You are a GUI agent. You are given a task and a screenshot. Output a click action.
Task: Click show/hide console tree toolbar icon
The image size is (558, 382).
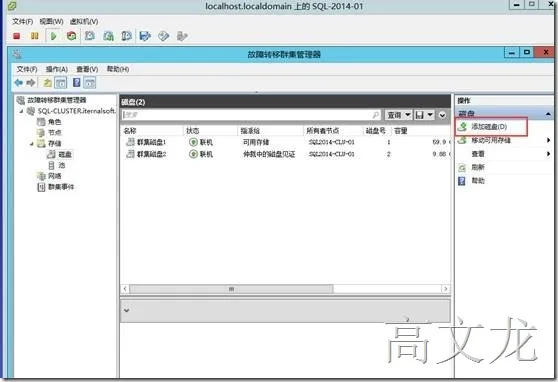click(60, 83)
